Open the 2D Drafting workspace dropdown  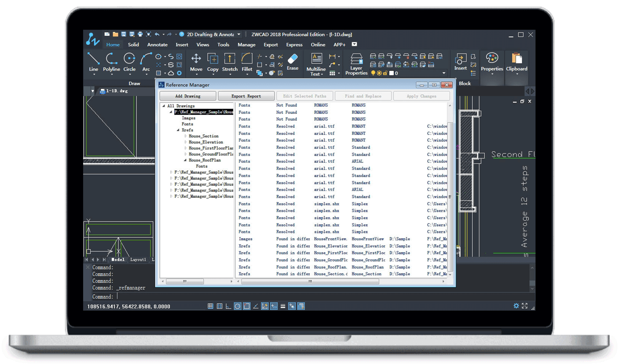click(239, 34)
